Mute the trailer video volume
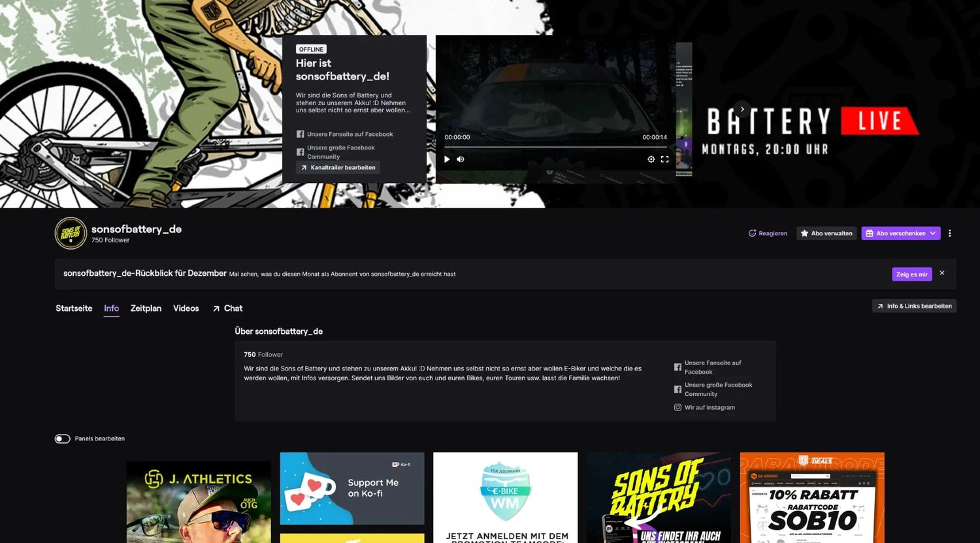 (x=461, y=159)
